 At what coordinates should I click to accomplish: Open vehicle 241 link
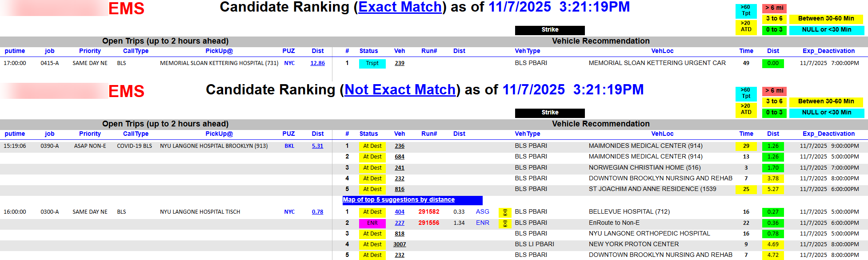click(x=400, y=168)
